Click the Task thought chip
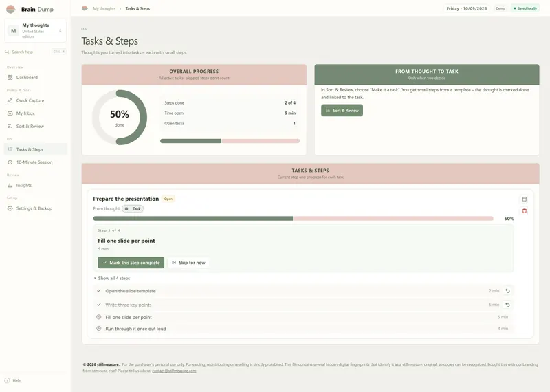The image size is (550, 392). point(133,209)
